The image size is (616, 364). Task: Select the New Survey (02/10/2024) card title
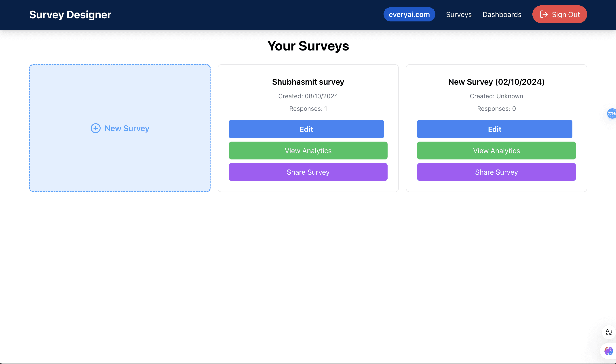pos(496,82)
